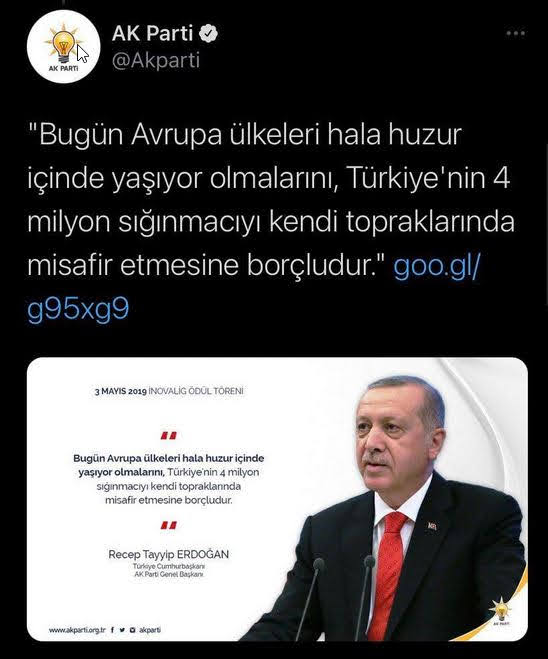Image resolution: width=548 pixels, height=659 pixels.
Task: Click the red closing quotation mark icon
Action: pyautogui.click(x=169, y=525)
